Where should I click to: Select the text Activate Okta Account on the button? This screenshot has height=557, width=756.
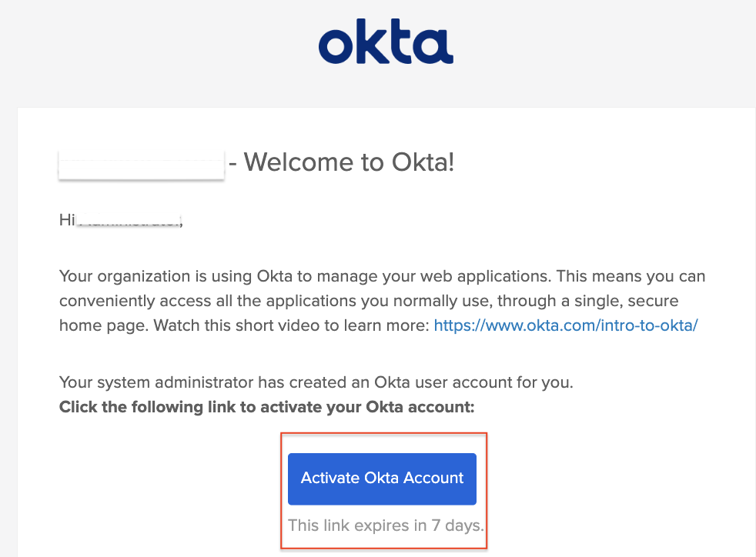[x=382, y=478]
